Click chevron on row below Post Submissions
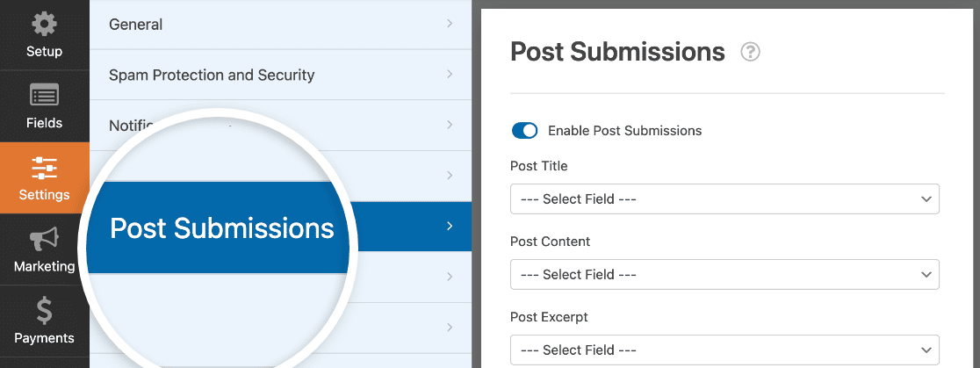 click(450, 276)
